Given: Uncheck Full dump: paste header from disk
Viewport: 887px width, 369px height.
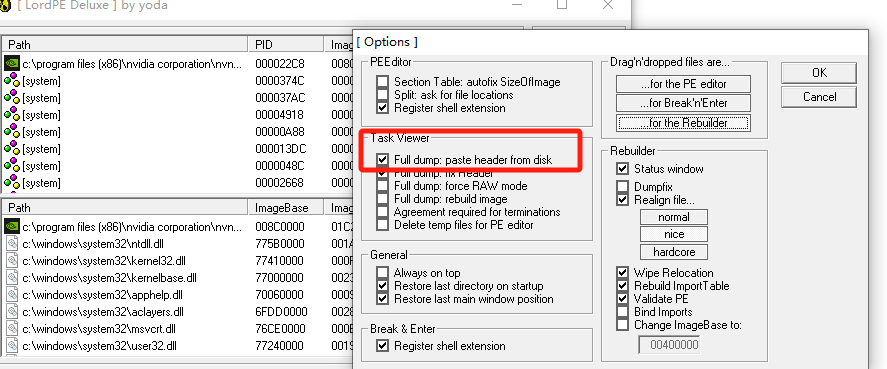Looking at the screenshot, I should click(x=383, y=160).
